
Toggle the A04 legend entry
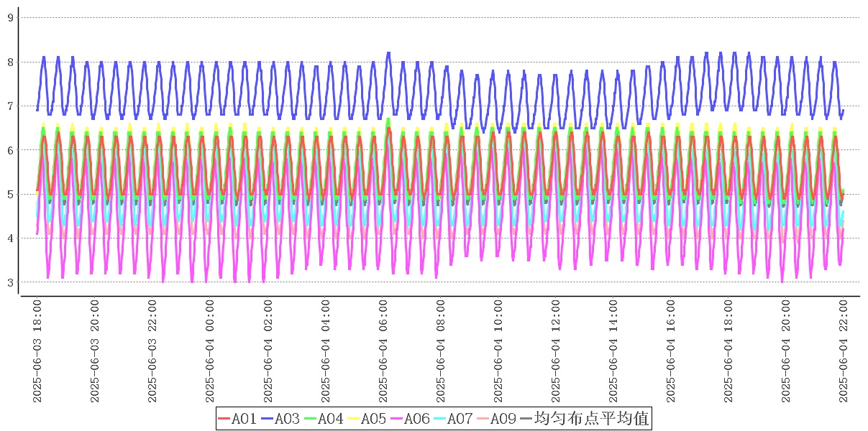[330, 418]
